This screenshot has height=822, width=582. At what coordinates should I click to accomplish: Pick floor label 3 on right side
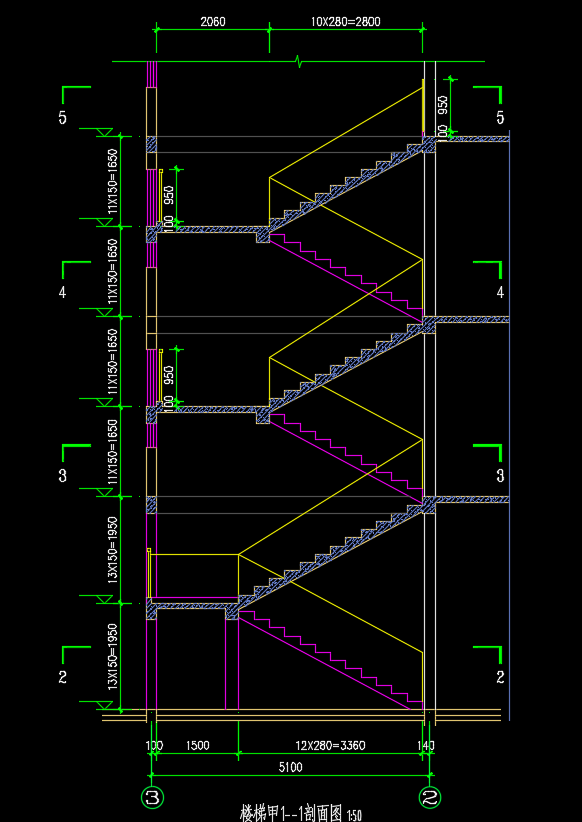(500, 476)
